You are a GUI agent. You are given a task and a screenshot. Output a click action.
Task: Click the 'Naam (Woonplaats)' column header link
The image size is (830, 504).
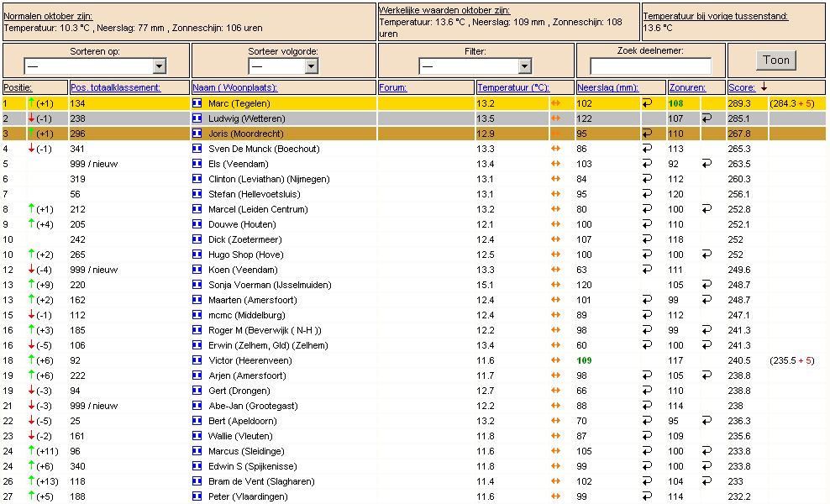point(235,87)
